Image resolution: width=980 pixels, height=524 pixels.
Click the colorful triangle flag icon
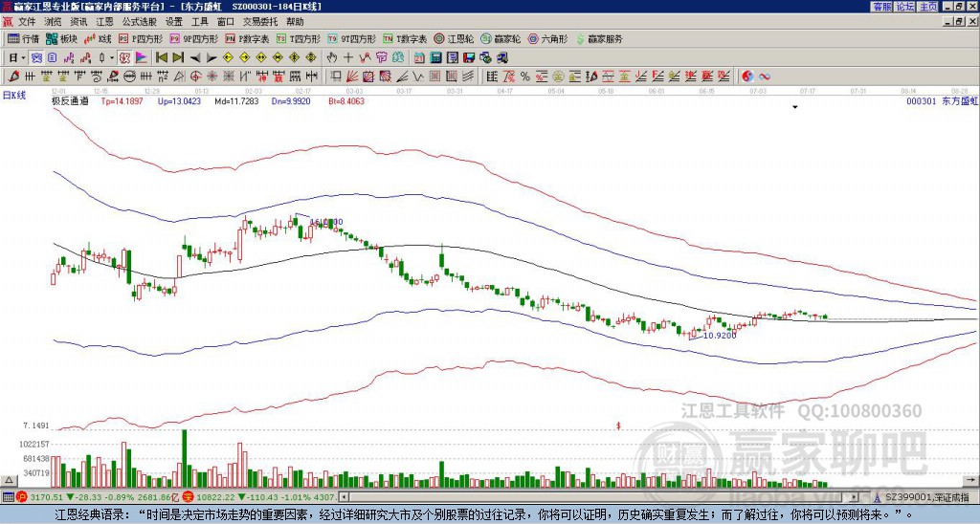tap(142, 57)
